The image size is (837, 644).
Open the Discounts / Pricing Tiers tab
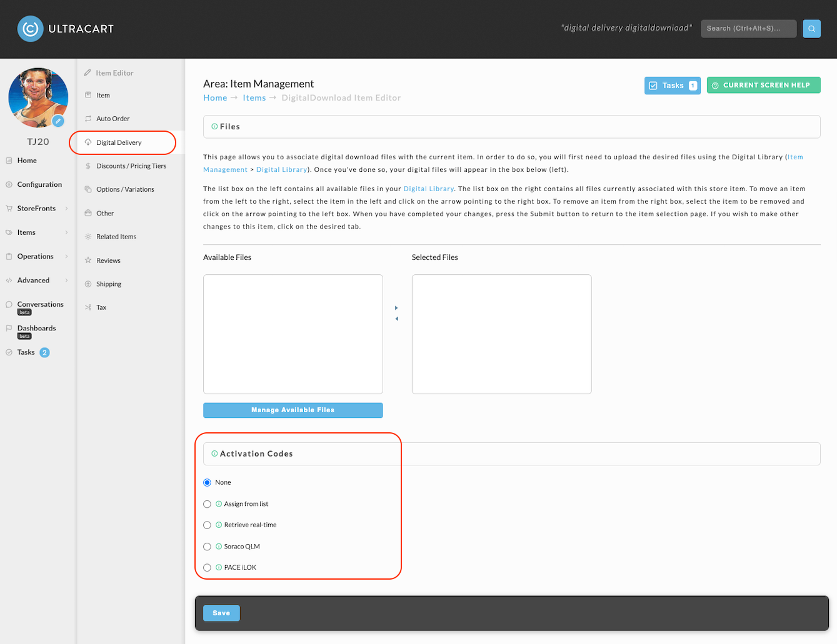pos(131,166)
